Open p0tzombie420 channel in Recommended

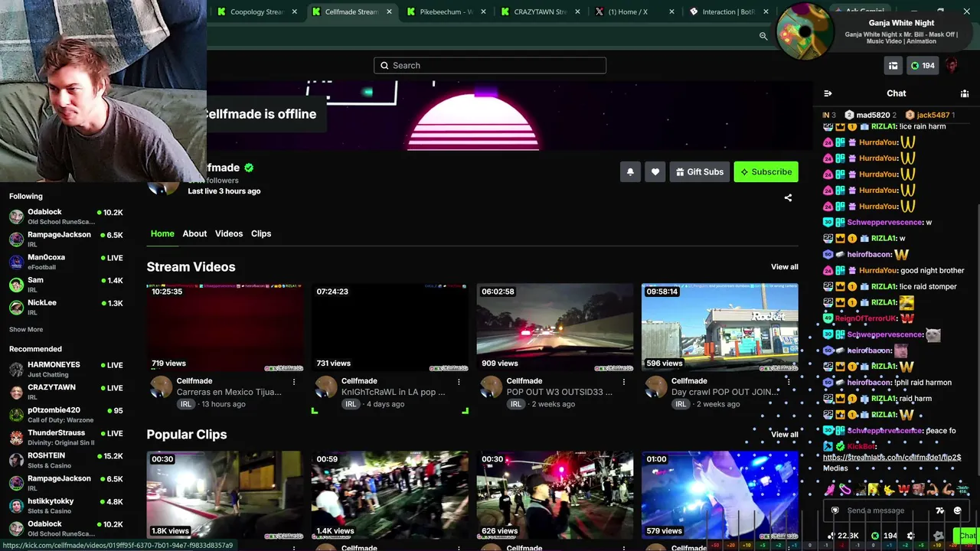pos(66,415)
